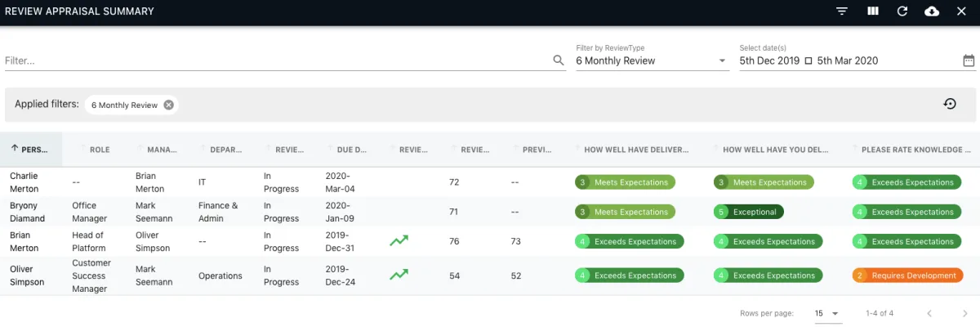
Task: Click the Requires Development rating badge
Action: [x=906, y=275]
